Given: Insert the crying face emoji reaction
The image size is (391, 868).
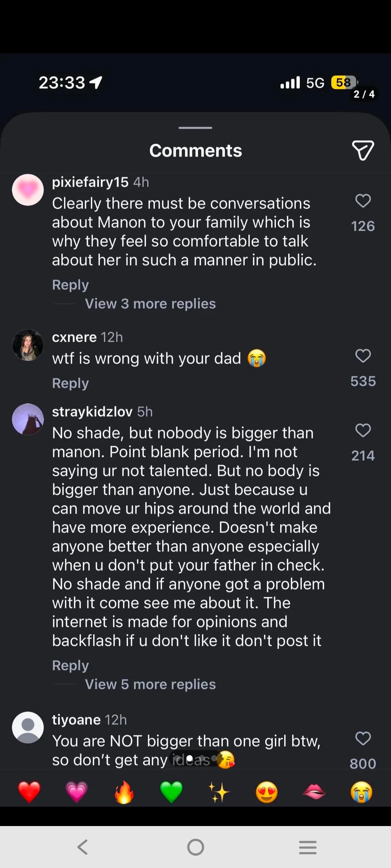Looking at the screenshot, I should [x=361, y=792].
